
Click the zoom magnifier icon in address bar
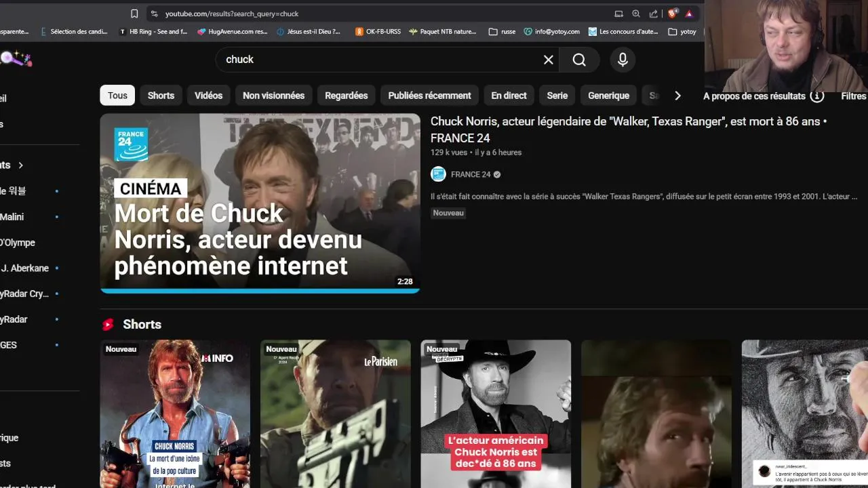coord(636,14)
